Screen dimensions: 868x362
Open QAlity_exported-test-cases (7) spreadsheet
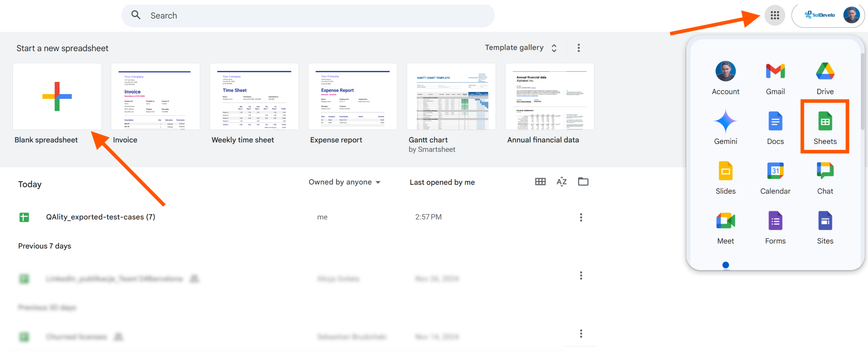100,217
